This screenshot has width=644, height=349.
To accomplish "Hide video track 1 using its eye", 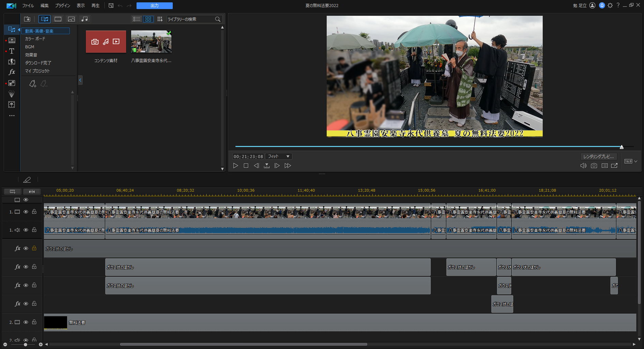I will tap(26, 212).
